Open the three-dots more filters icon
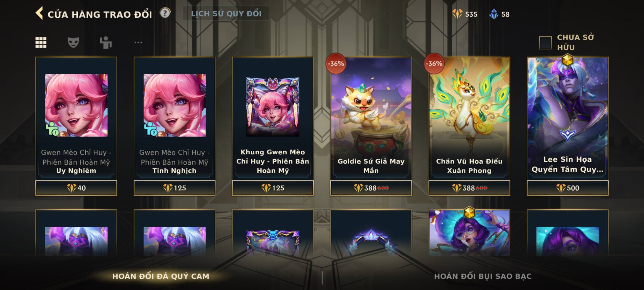This screenshot has width=644, height=290. coord(138,42)
